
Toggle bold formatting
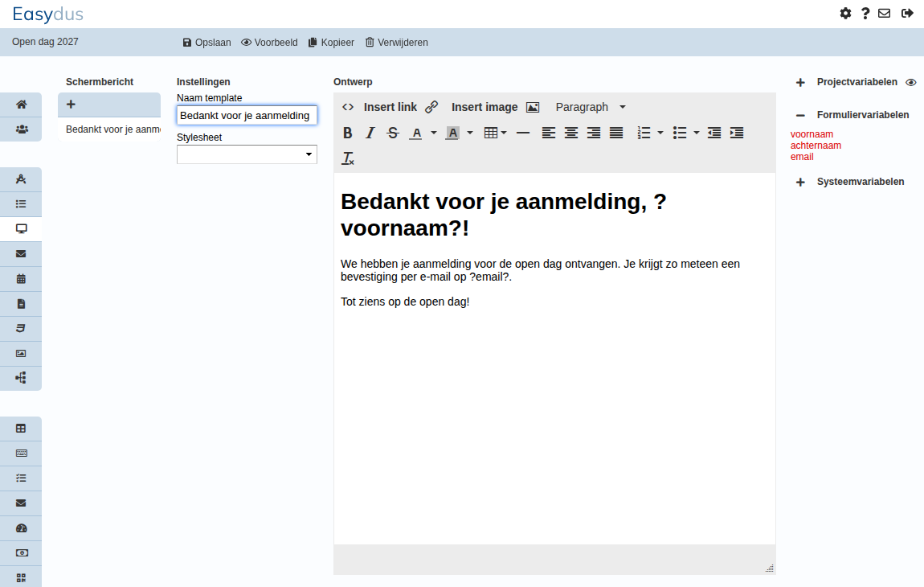click(348, 133)
